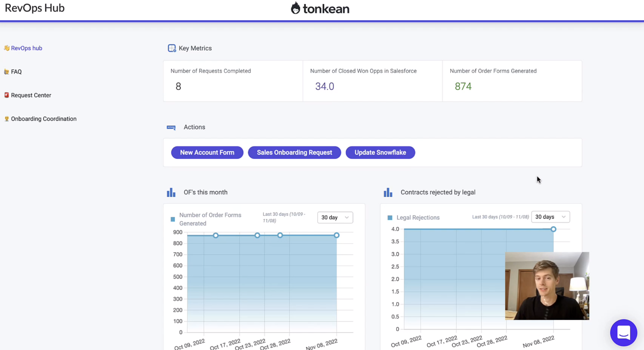Select Request Center in the sidebar
This screenshot has width=644, height=350.
tap(31, 95)
